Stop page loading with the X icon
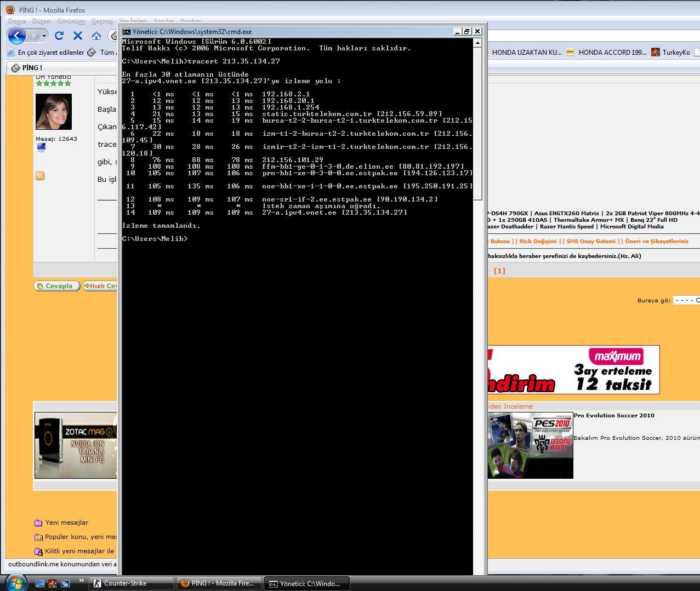700x591 pixels. tap(78, 36)
